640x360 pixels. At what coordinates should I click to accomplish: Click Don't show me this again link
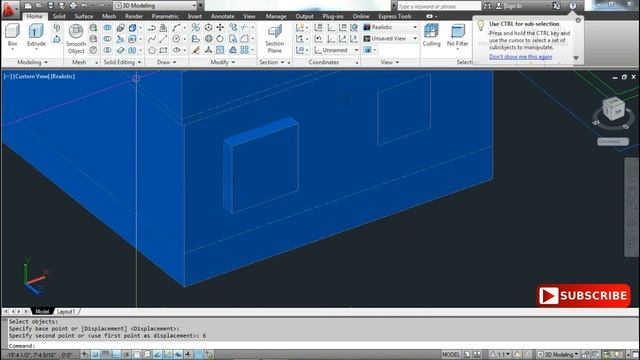click(520, 57)
